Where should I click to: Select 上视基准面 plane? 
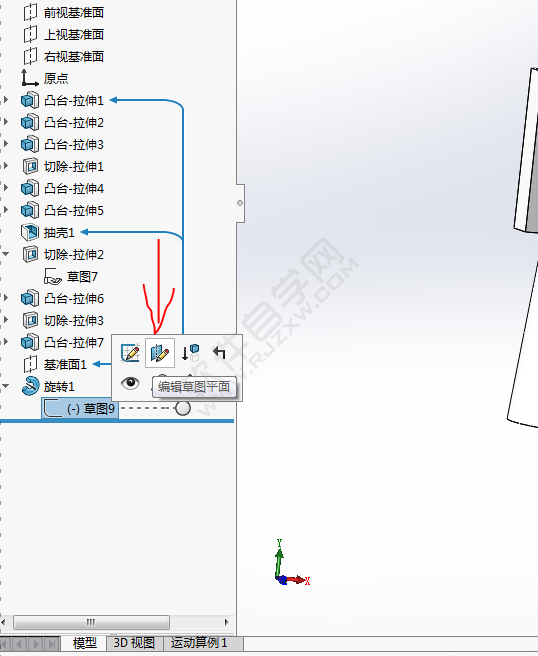[74, 34]
